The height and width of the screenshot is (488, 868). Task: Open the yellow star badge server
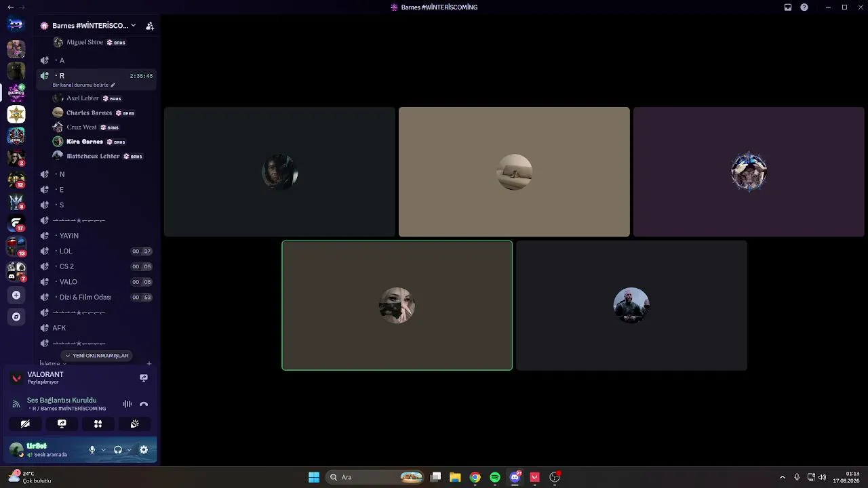point(16,115)
